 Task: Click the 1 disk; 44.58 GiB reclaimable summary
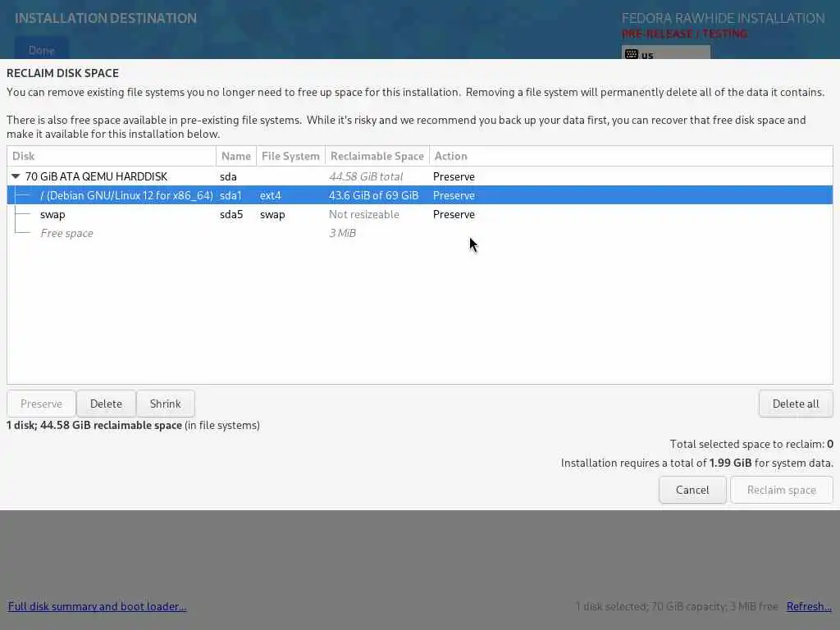pyautogui.click(x=133, y=426)
